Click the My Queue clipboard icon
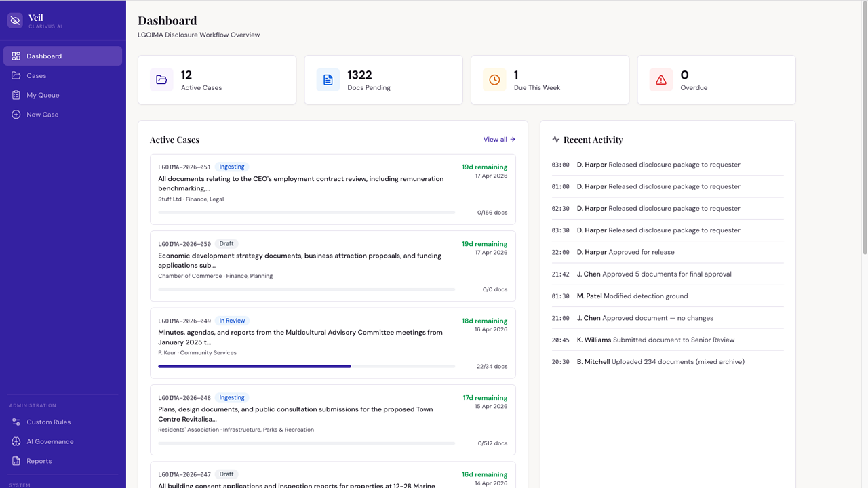 pyautogui.click(x=16, y=95)
